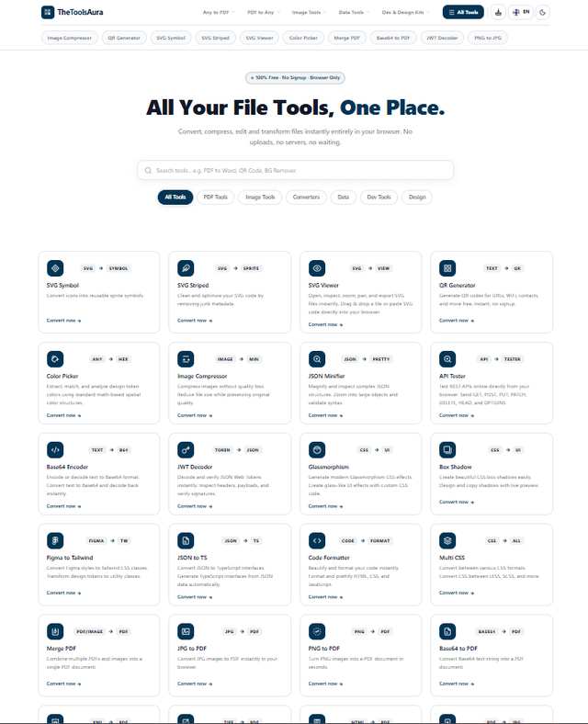588x724 pixels.
Task: Open the API Tester card icon
Action: [447, 358]
